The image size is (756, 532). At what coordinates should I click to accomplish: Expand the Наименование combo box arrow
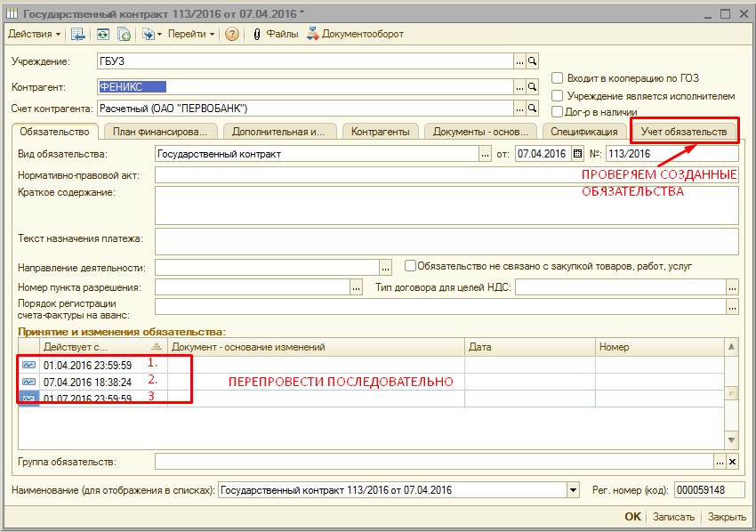[x=572, y=490]
